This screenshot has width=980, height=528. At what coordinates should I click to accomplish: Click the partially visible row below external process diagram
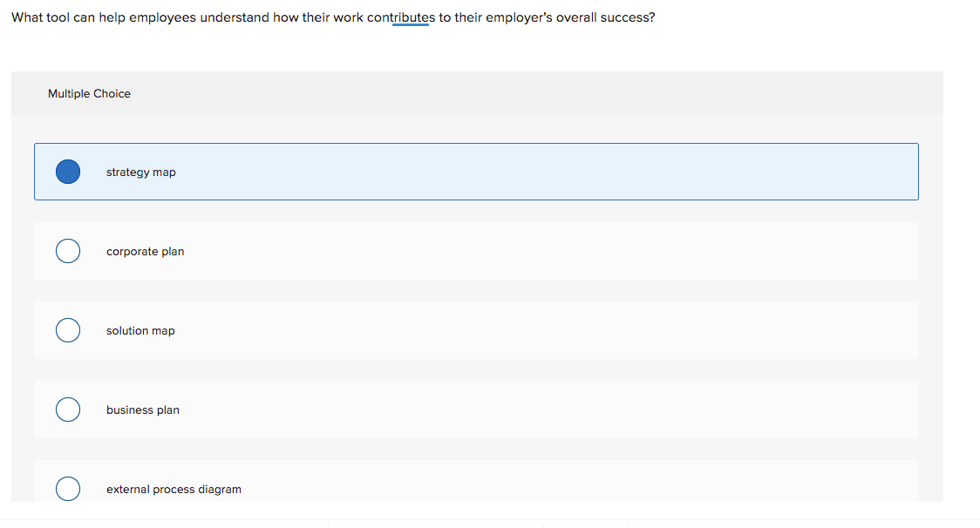point(476,523)
